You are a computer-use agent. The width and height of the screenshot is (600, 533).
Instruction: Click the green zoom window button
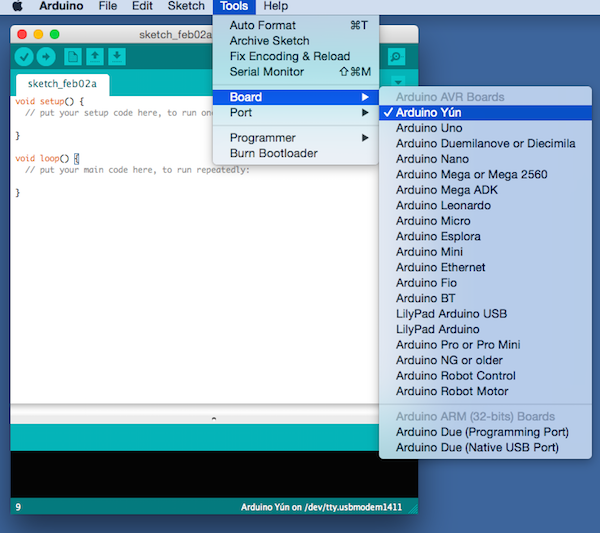pyautogui.click(x=55, y=35)
